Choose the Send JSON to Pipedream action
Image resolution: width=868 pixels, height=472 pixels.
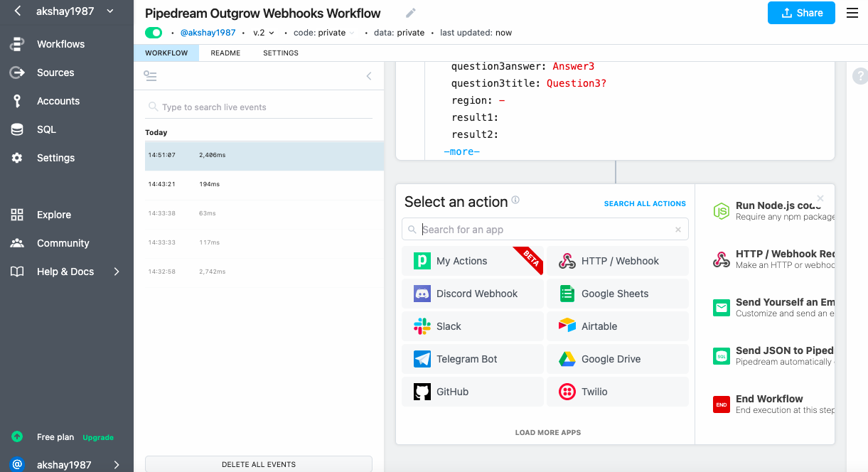point(773,356)
